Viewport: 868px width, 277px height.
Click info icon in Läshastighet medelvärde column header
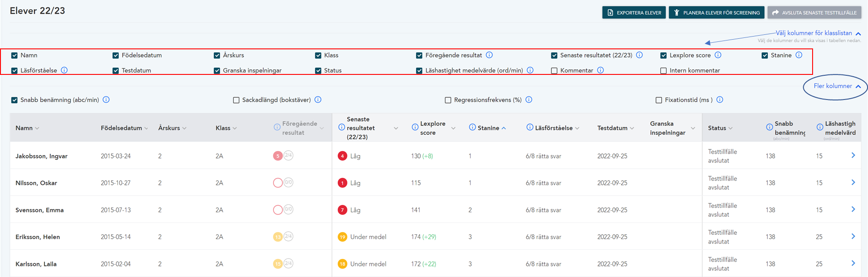(x=820, y=127)
